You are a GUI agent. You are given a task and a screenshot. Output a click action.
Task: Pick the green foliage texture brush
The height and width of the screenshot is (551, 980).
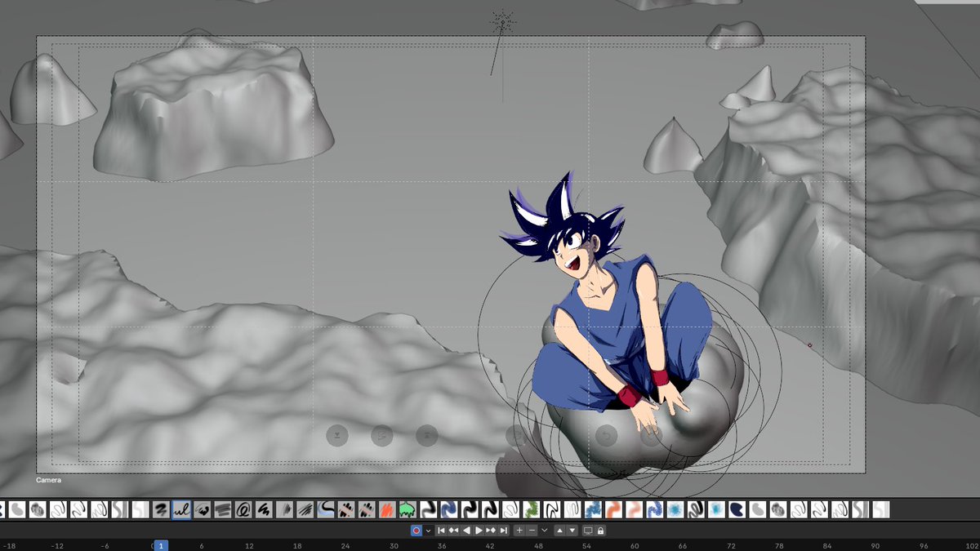click(x=531, y=510)
